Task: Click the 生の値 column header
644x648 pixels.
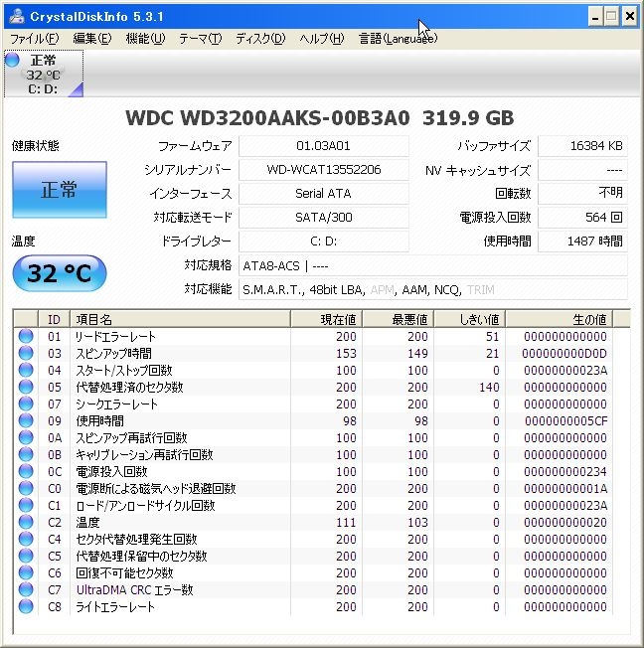Action: [x=560, y=319]
